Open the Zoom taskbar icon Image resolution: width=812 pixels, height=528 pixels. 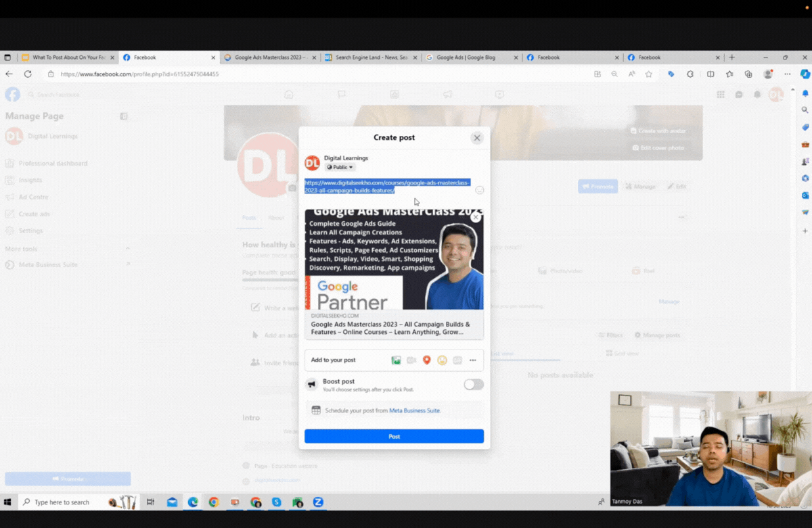[x=318, y=502]
